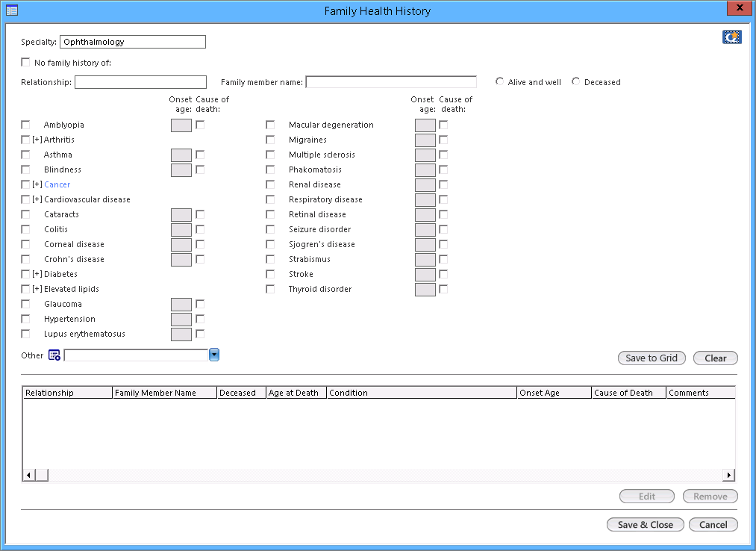Click the Age at Death column header
The width and height of the screenshot is (756, 551).
click(296, 393)
